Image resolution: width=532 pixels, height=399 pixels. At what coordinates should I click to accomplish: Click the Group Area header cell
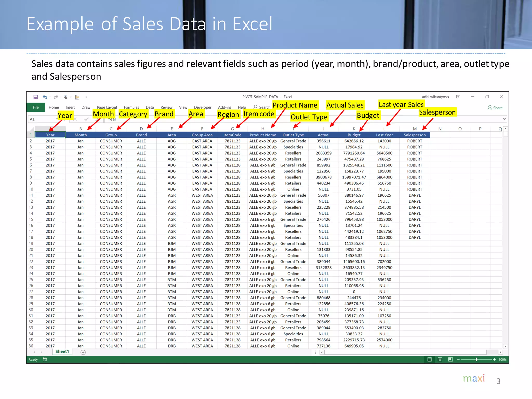202,135
